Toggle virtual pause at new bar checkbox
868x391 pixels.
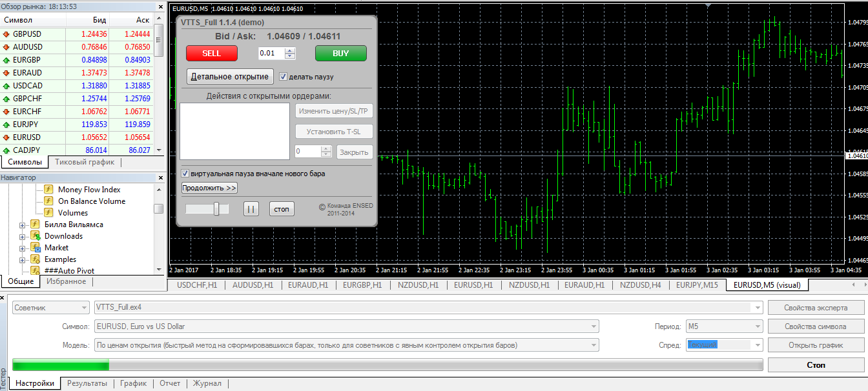pyautogui.click(x=185, y=174)
